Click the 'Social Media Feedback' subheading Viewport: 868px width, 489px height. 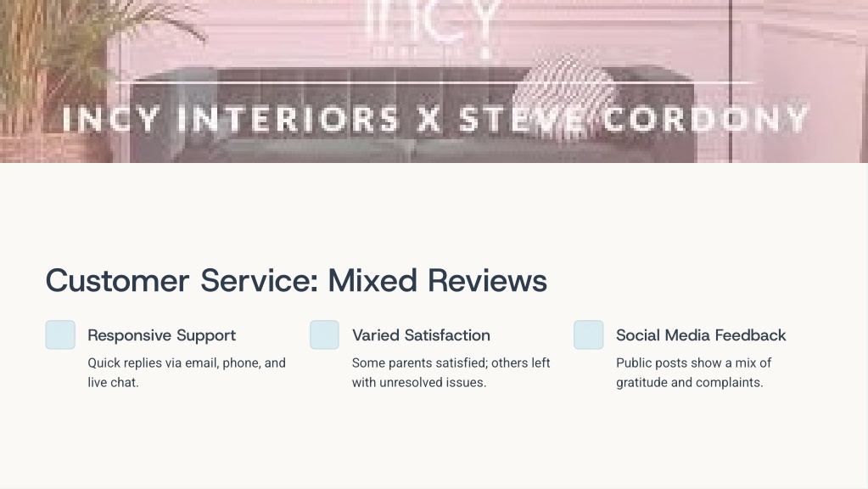point(701,335)
